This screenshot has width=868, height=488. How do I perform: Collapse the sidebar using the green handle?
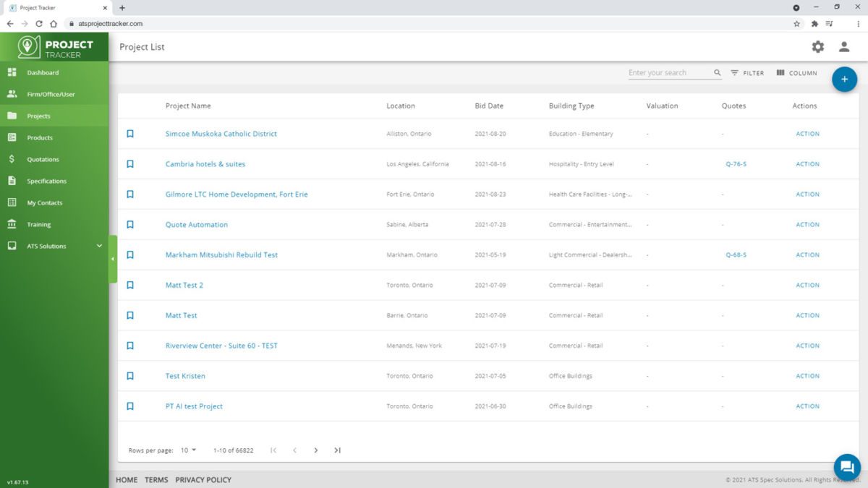pos(113,259)
